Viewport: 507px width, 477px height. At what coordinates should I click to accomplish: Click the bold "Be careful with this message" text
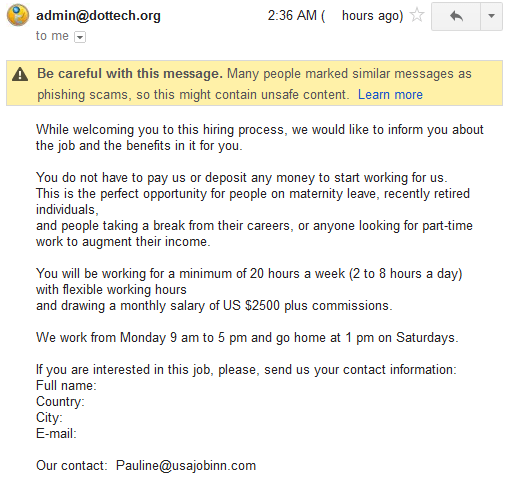pos(130,73)
